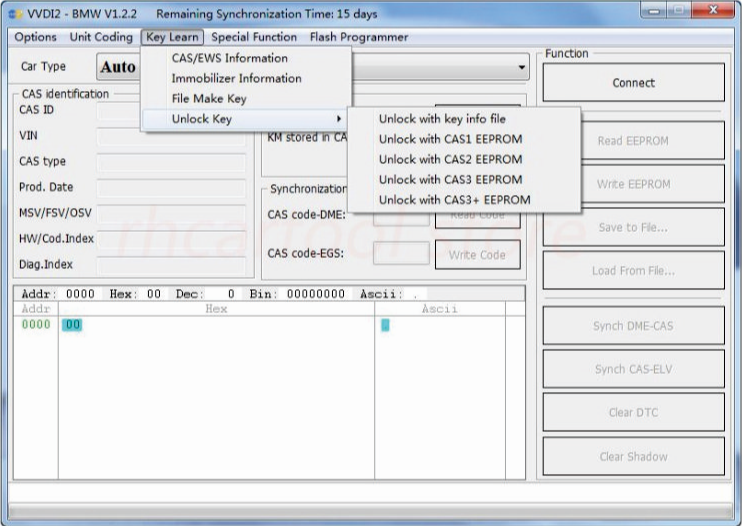The image size is (742, 526).
Task: Choose Unlock with CAS3 EEPROM
Action: (464, 180)
